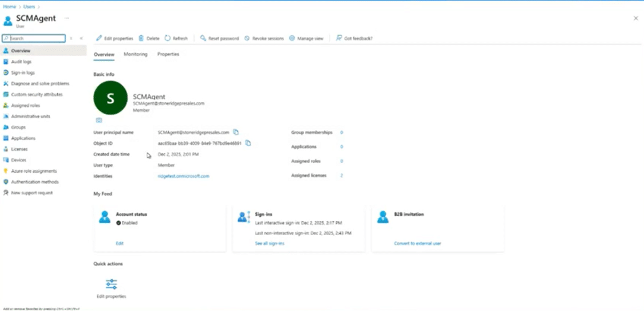Click the Account status card icon
Screen dimensions: 644x314
click(105, 217)
